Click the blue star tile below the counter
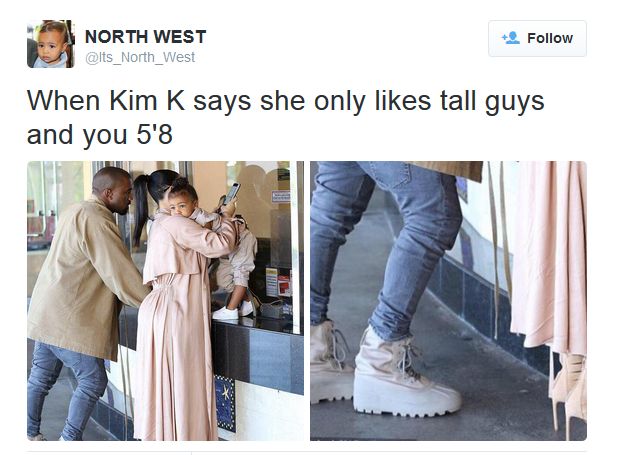This screenshot has width=619, height=455. (225, 402)
